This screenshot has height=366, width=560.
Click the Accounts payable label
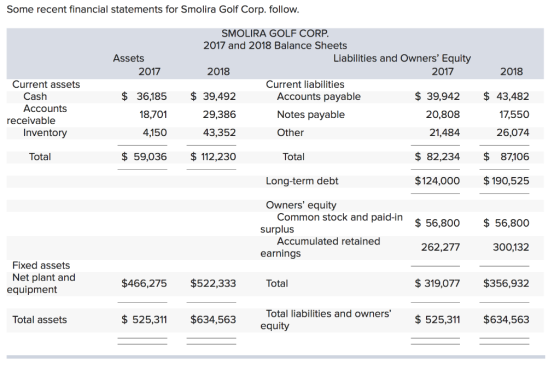[319, 97]
